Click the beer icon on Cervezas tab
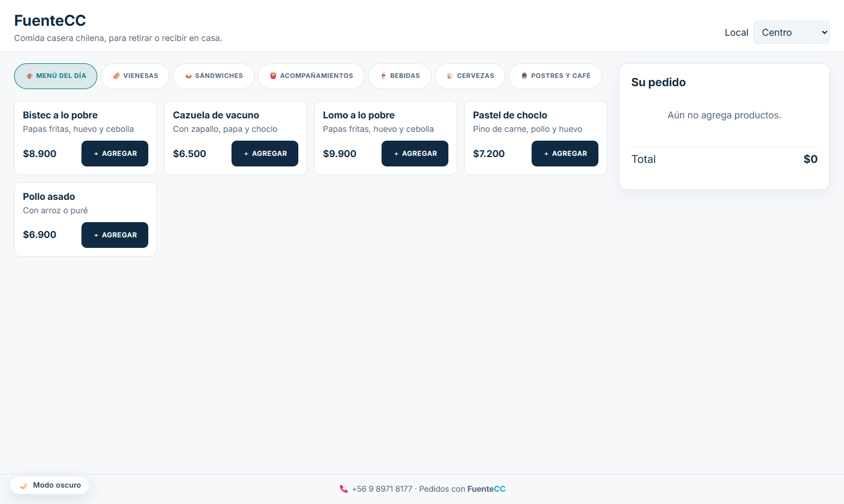The width and height of the screenshot is (844, 504). (450, 76)
